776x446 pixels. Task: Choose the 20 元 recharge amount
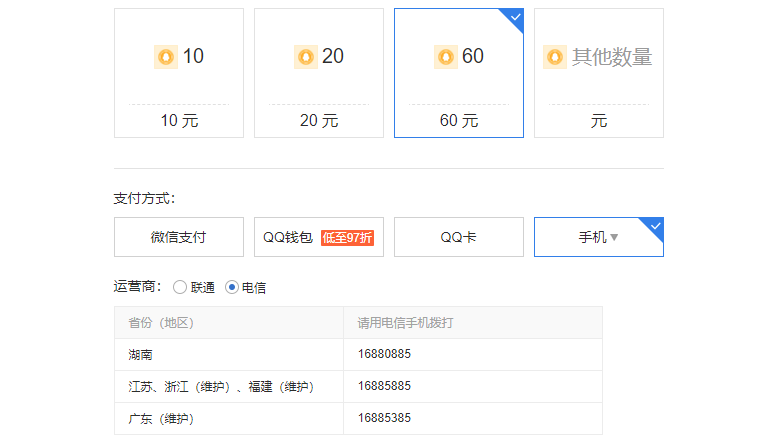click(x=319, y=121)
